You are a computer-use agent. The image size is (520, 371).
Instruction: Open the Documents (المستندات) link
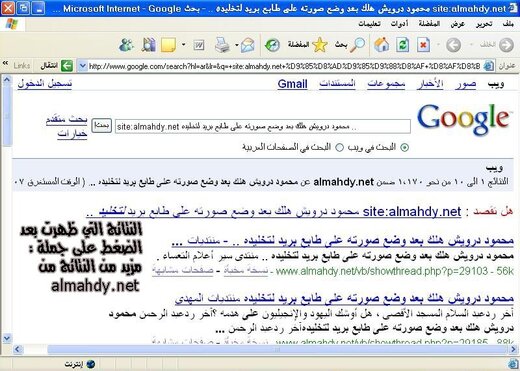pyautogui.click(x=337, y=84)
